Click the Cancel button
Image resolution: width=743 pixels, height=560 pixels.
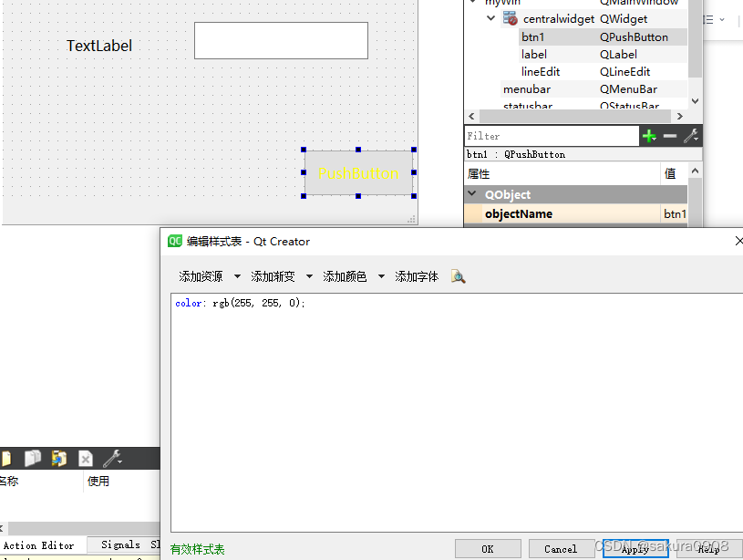pos(561,549)
